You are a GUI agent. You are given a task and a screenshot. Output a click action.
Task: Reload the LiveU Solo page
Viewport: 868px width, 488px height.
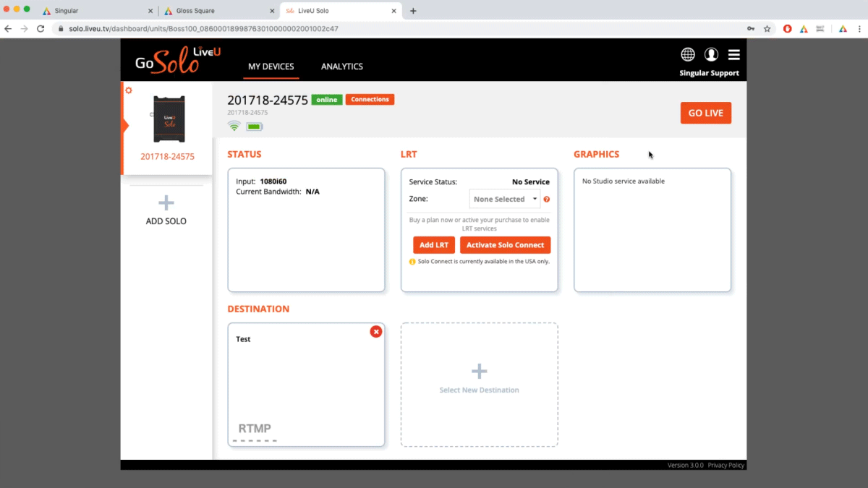41,29
